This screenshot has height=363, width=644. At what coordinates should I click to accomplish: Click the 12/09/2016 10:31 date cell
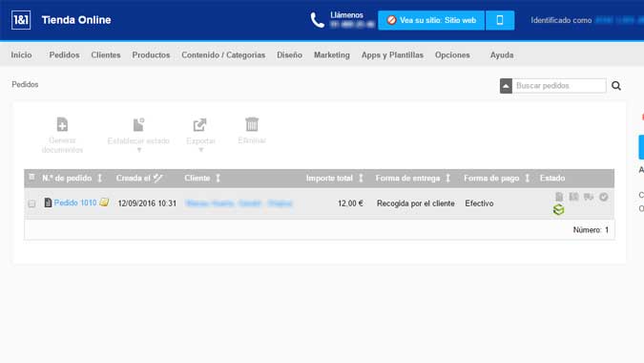147,203
